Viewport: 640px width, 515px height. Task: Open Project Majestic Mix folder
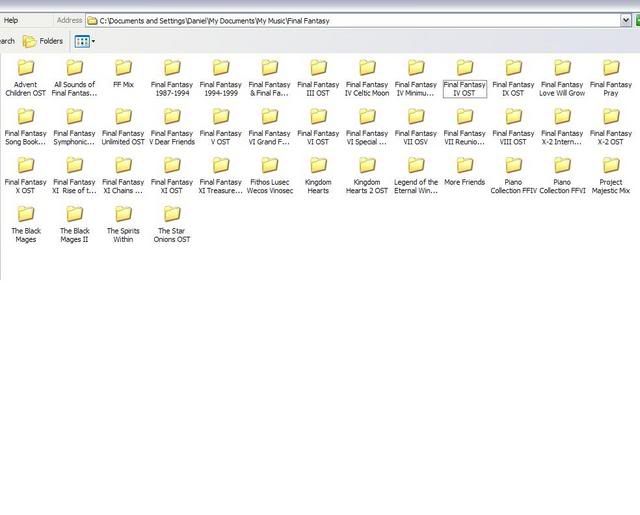point(611,175)
